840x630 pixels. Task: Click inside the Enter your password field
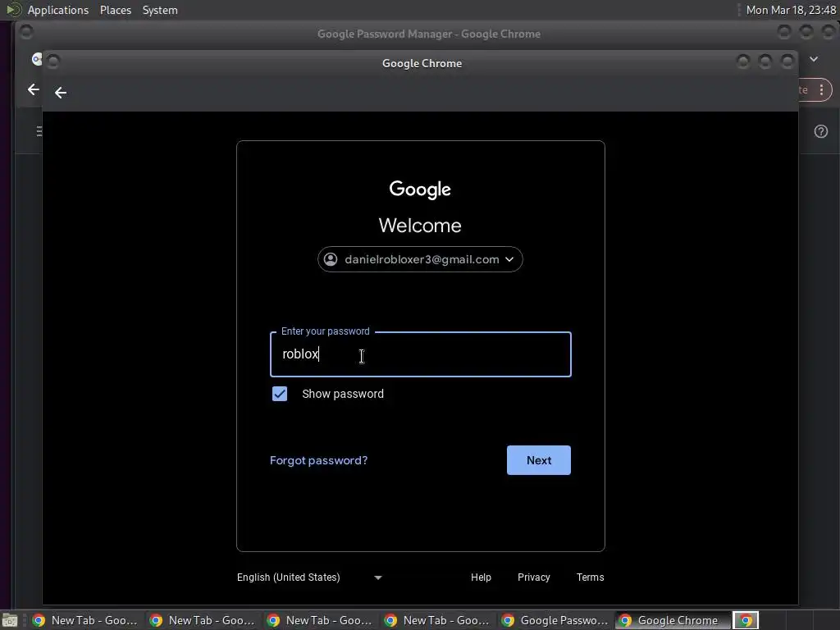421,354
